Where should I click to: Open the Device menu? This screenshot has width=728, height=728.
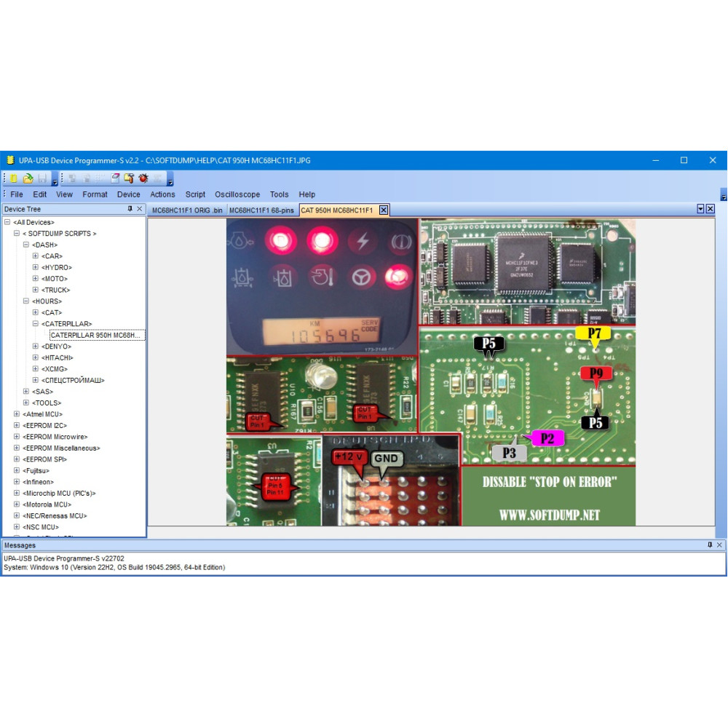click(129, 194)
